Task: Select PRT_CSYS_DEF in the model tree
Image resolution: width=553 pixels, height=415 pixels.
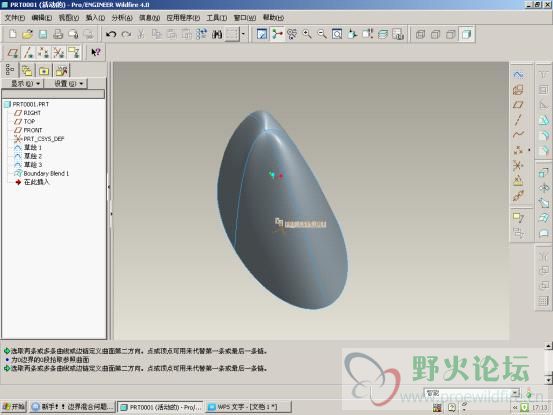Action: (39, 139)
